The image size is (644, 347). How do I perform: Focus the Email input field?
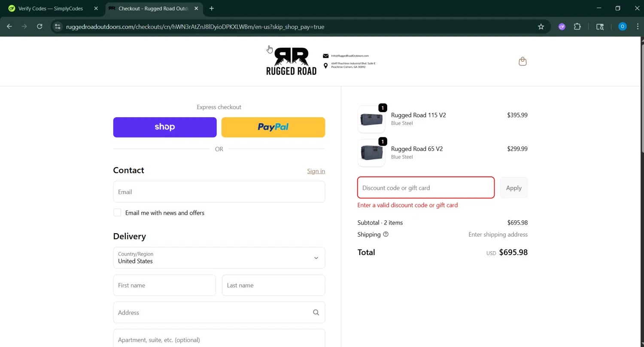(219, 192)
